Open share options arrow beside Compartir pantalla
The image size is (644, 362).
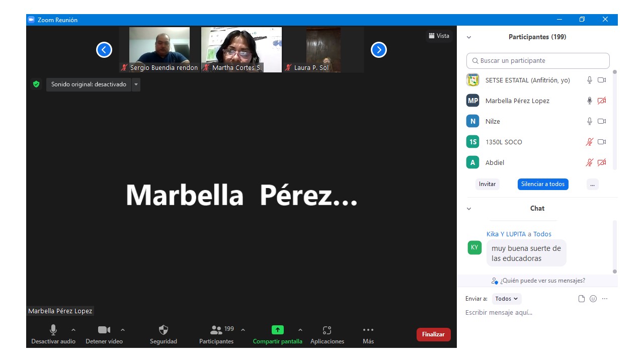tap(300, 330)
